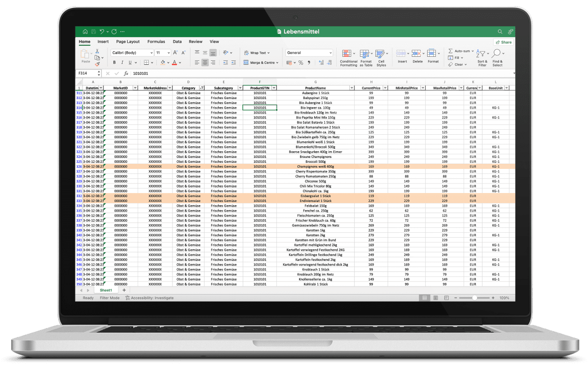
Task: Click the Cut scissors icon
Action: point(97,51)
